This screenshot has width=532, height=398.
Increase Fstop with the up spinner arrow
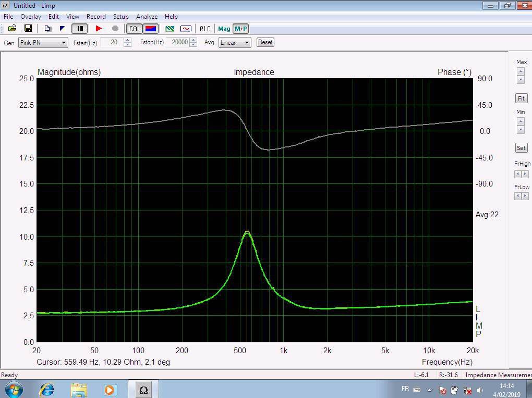(194, 40)
